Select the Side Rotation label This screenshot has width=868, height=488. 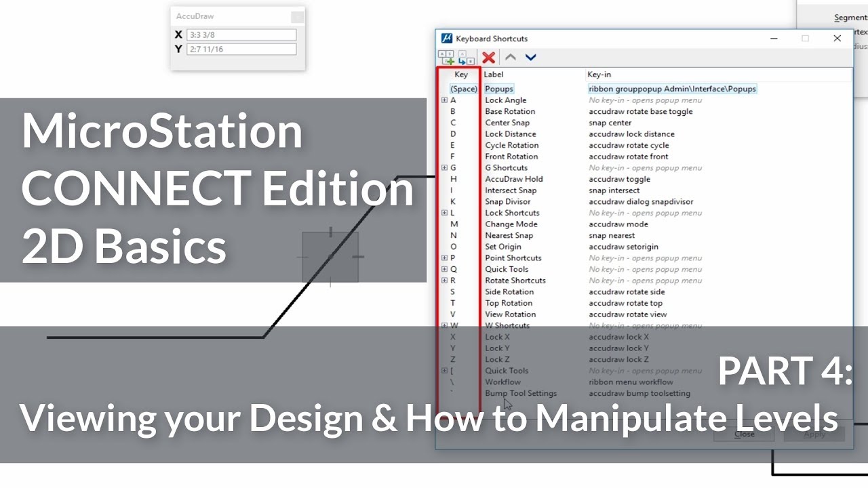(x=509, y=291)
